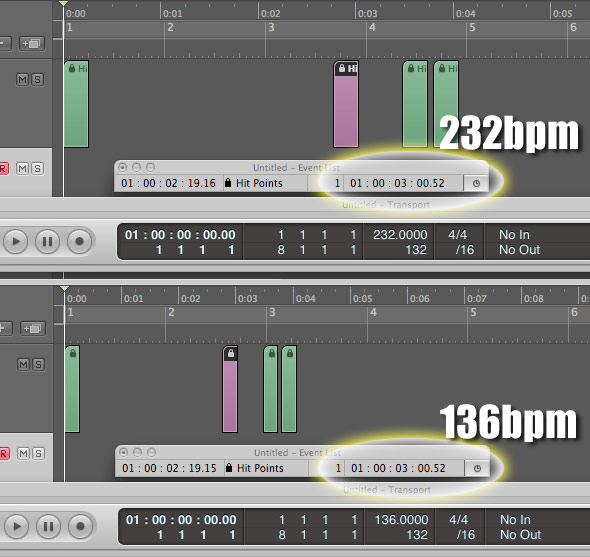Click the clock icon in lower Event List
Image resolution: width=590 pixels, height=557 pixels.
pos(477,469)
